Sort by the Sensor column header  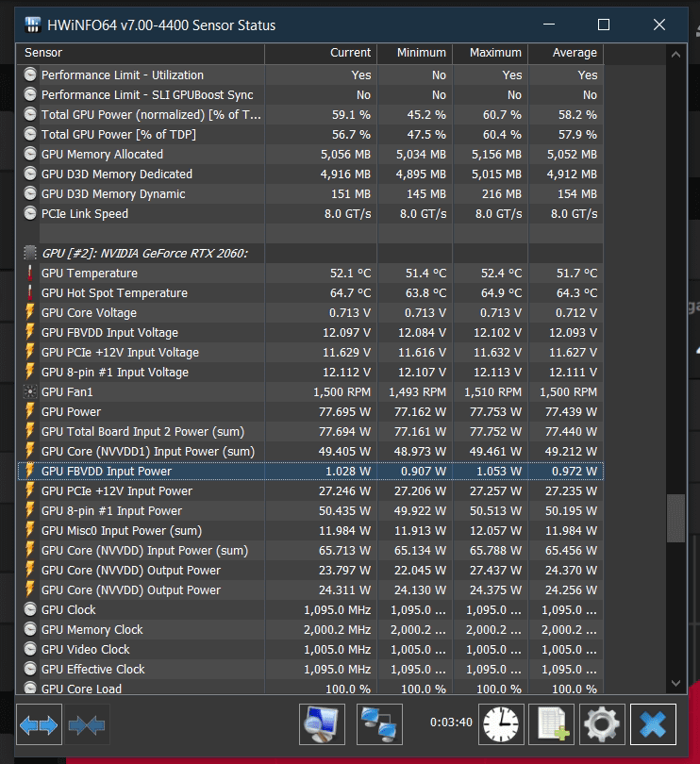tap(141, 53)
